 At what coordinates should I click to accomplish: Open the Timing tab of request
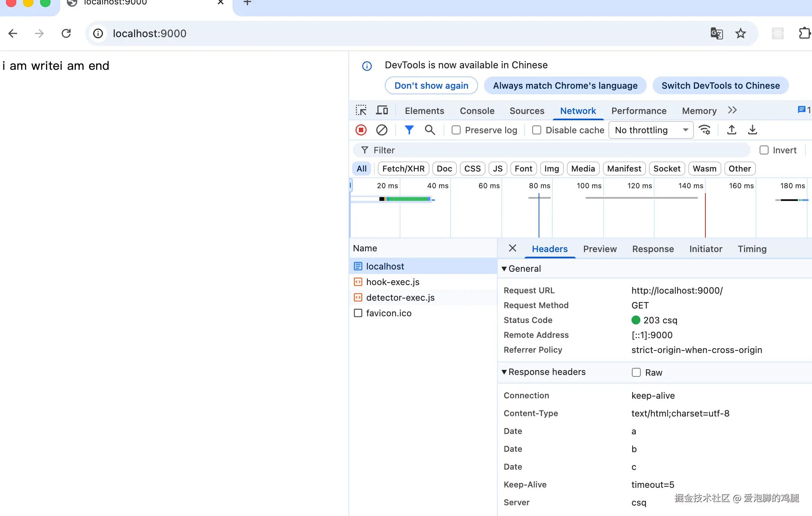(752, 249)
